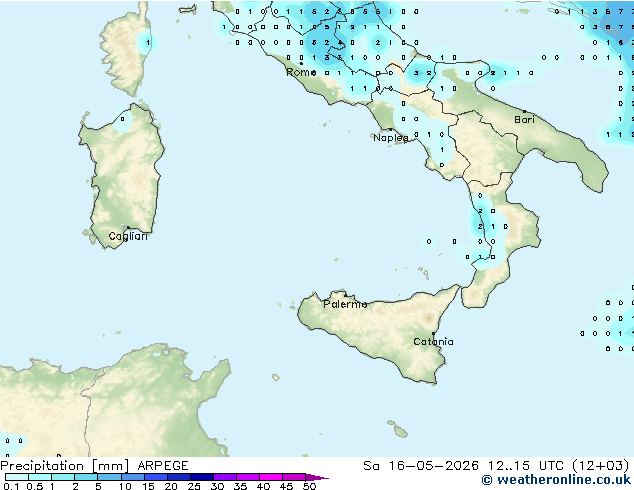The height and width of the screenshot is (490, 634).
Task: Click the 10 legend scale label
Action: click(x=125, y=486)
